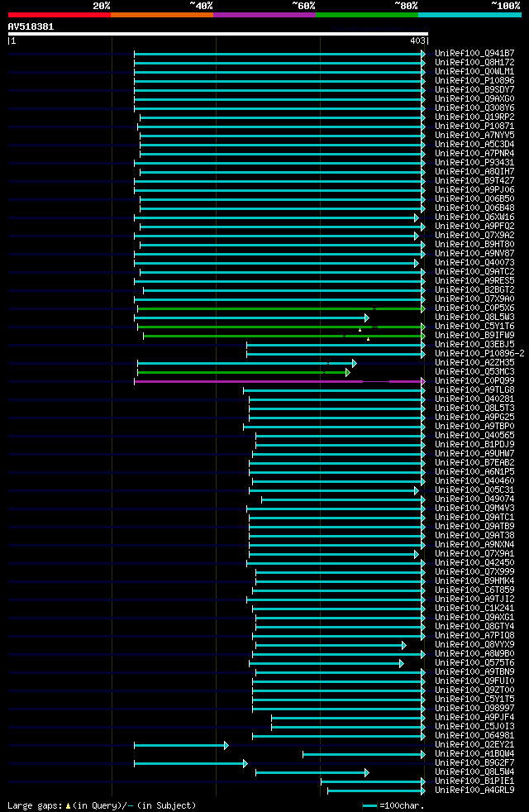The height and width of the screenshot is (812, 529).
Task: Click the UniRef100_A7NYV5 label
Action: click(x=474, y=135)
